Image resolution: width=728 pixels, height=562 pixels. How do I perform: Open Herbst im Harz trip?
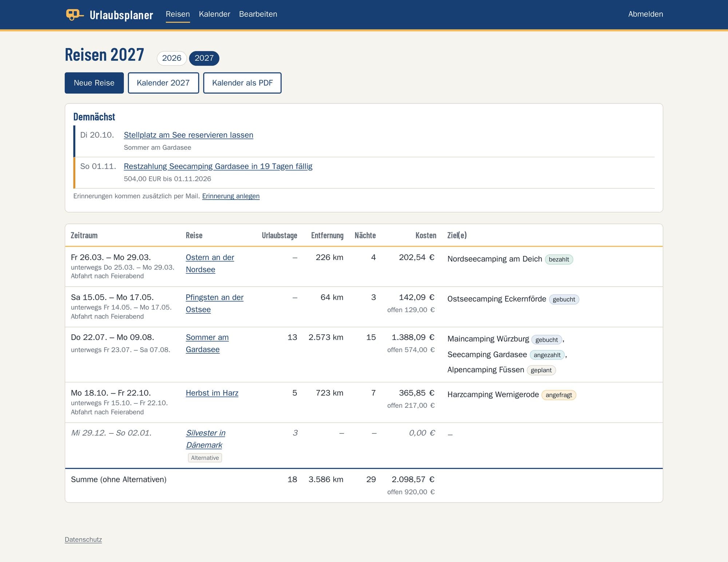212,393
